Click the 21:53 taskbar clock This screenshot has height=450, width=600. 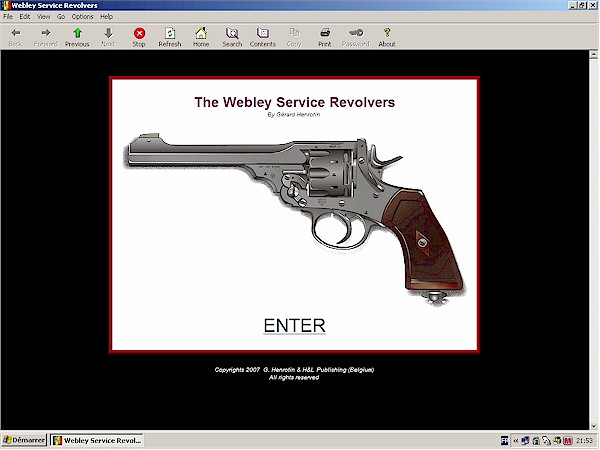pyautogui.click(x=584, y=441)
